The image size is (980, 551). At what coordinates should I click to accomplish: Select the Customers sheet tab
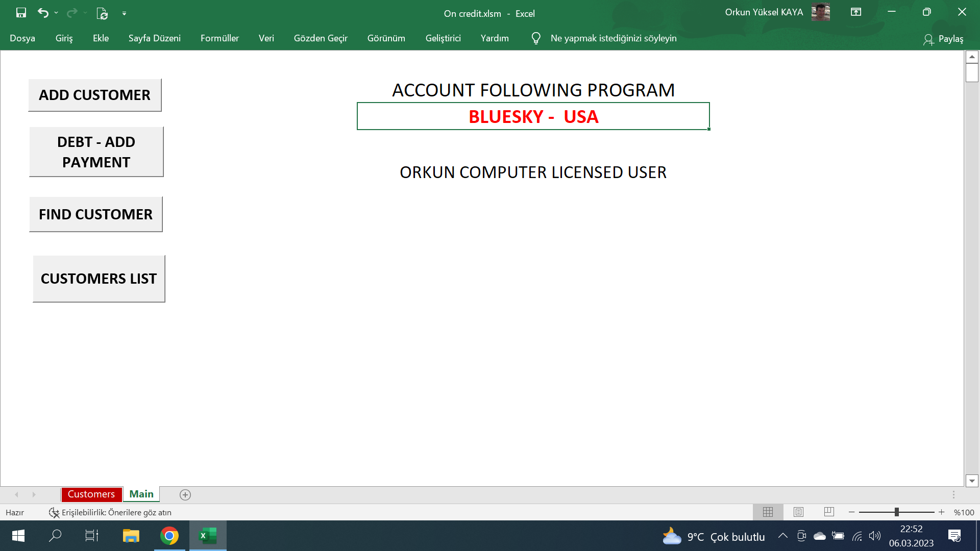click(91, 494)
